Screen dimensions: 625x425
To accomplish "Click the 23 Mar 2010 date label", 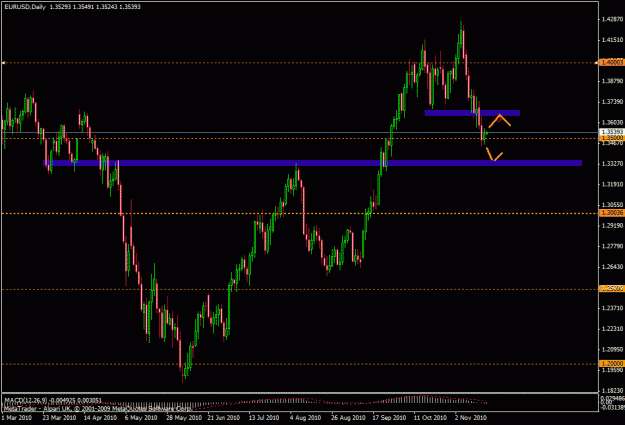I will click(x=59, y=418).
